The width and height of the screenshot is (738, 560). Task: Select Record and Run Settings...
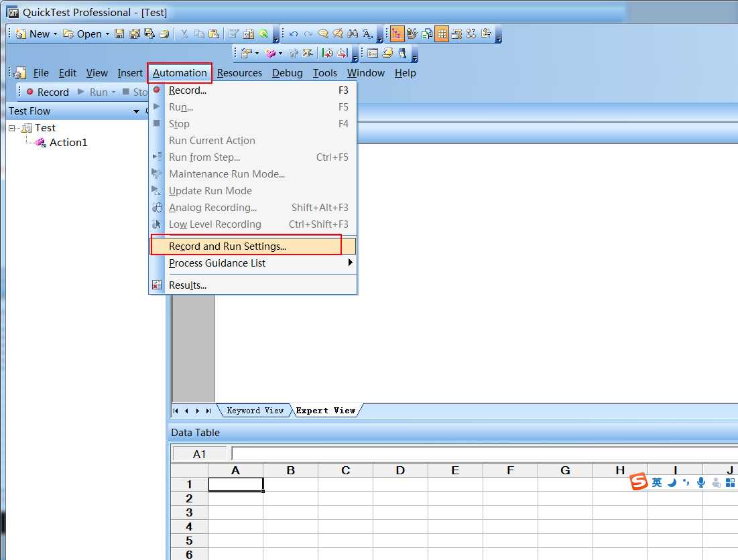[253, 247]
